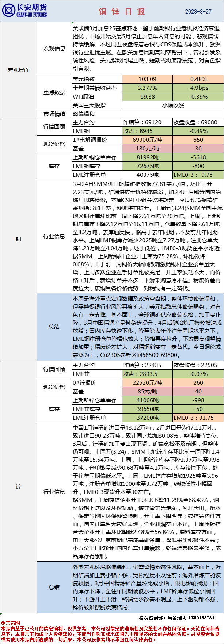Select the -5618 inventory change
The width and height of the screenshot is (224, 644).
pos(198,157)
